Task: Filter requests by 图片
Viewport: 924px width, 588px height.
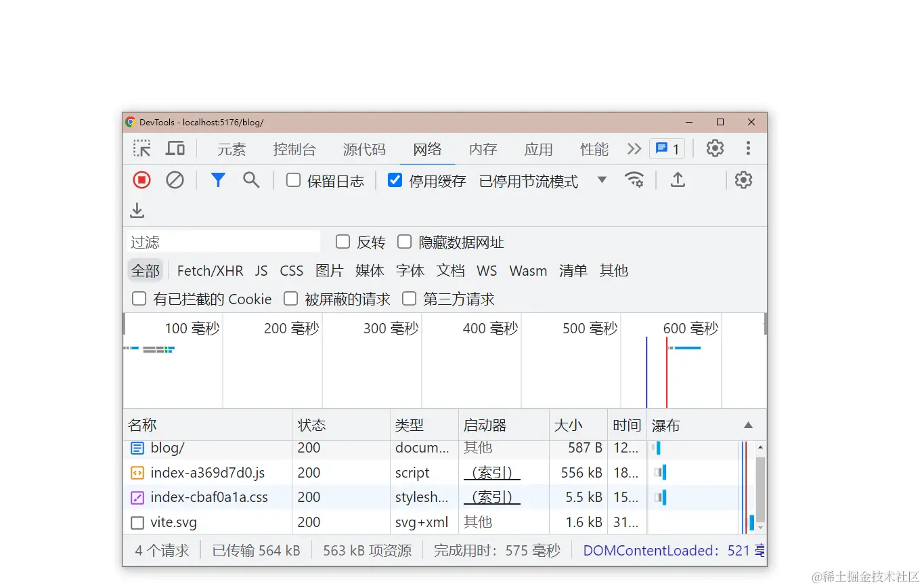Action: click(x=330, y=270)
